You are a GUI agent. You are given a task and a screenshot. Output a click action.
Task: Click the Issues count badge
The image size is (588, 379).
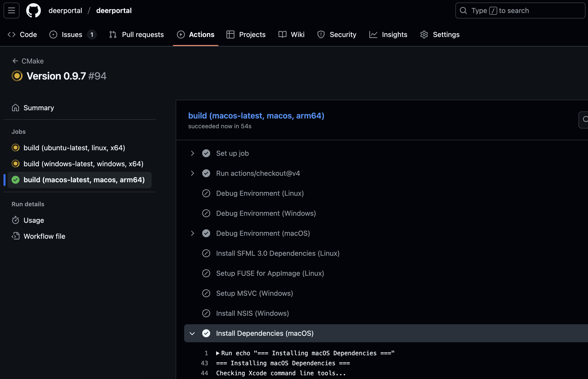(x=92, y=34)
